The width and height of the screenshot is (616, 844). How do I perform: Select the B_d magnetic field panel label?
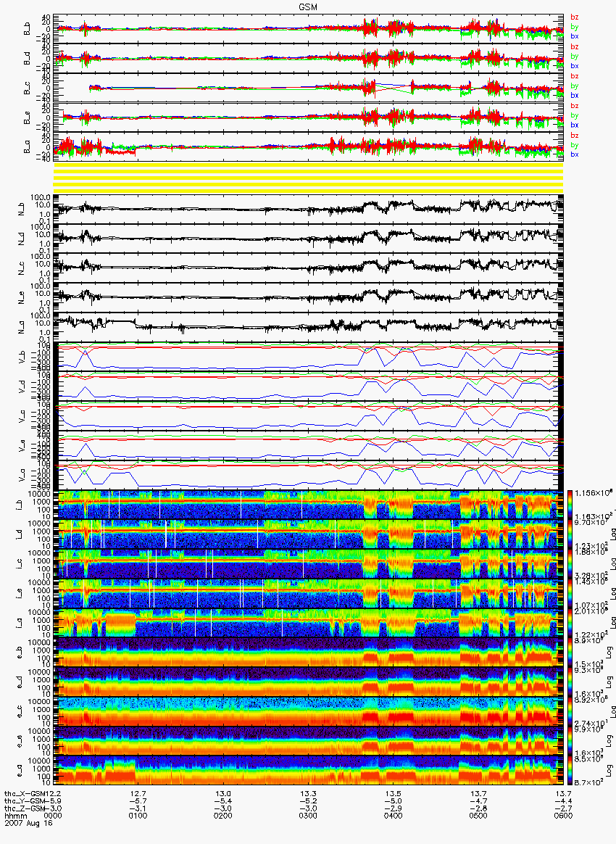click(27, 58)
